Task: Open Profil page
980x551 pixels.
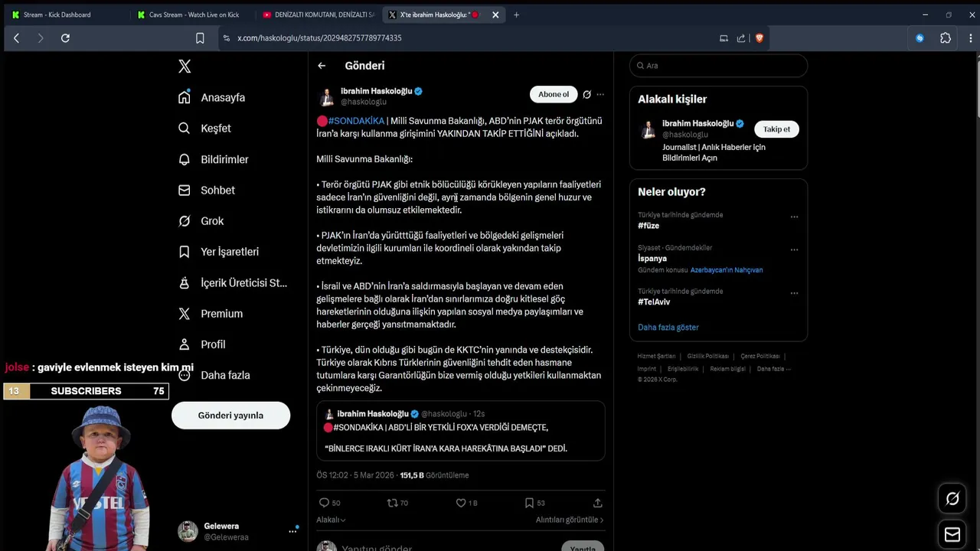Action: pos(201,344)
